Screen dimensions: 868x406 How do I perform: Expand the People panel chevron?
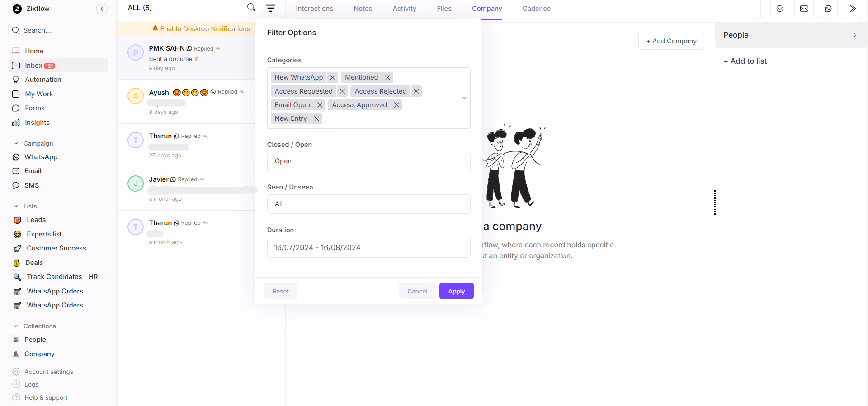click(854, 35)
